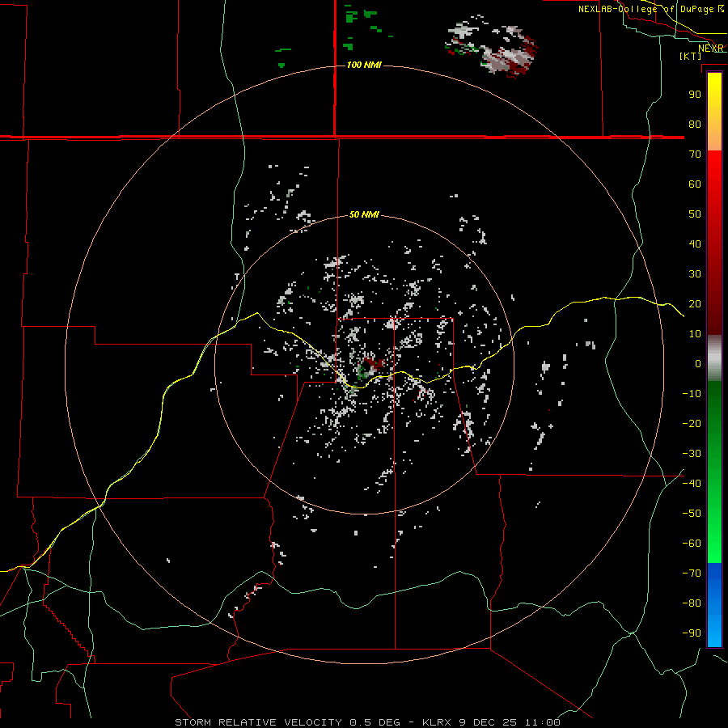Viewport: 728px width, 728px height.
Task: Click the blue bottom segment of color bar
Action: 714,605
